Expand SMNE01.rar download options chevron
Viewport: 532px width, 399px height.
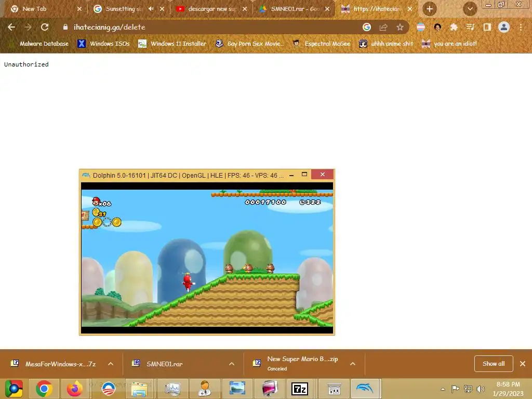click(x=232, y=364)
